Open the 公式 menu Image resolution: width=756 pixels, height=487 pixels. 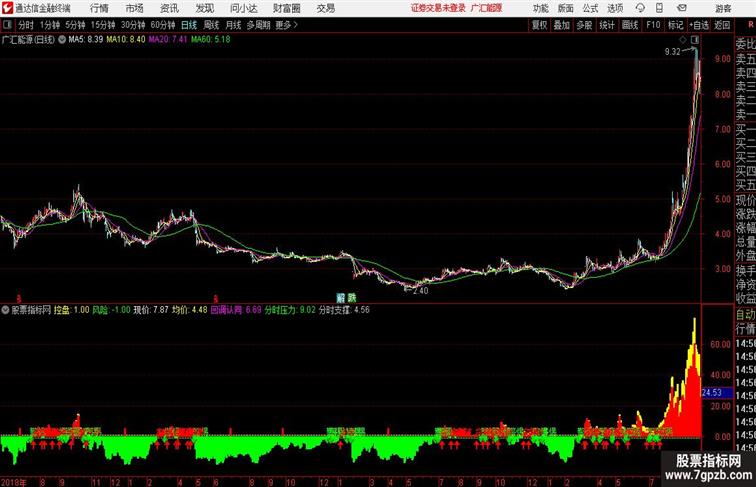[x=590, y=8]
